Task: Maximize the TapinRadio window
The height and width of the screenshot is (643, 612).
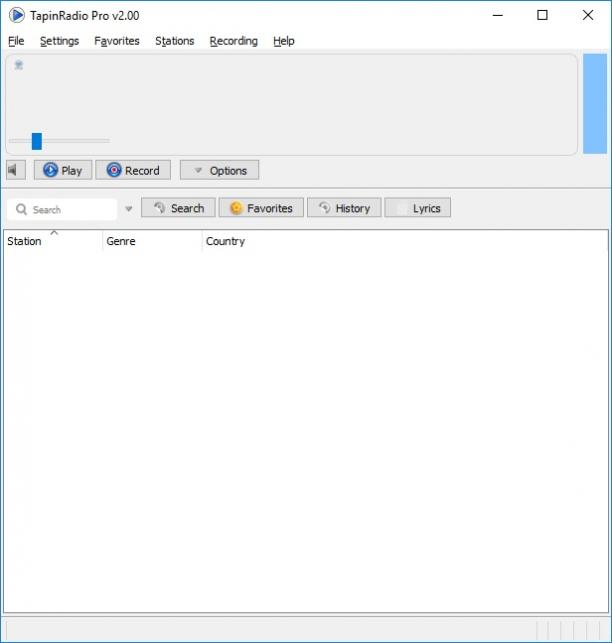Action: click(x=542, y=16)
